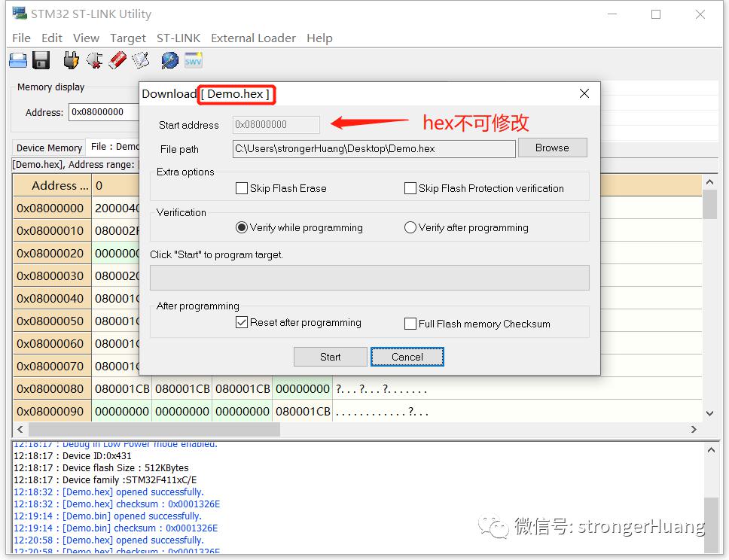The image size is (729, 560).
Task: Click the Save floppy disk icon
Action: (x=41, y=60)
